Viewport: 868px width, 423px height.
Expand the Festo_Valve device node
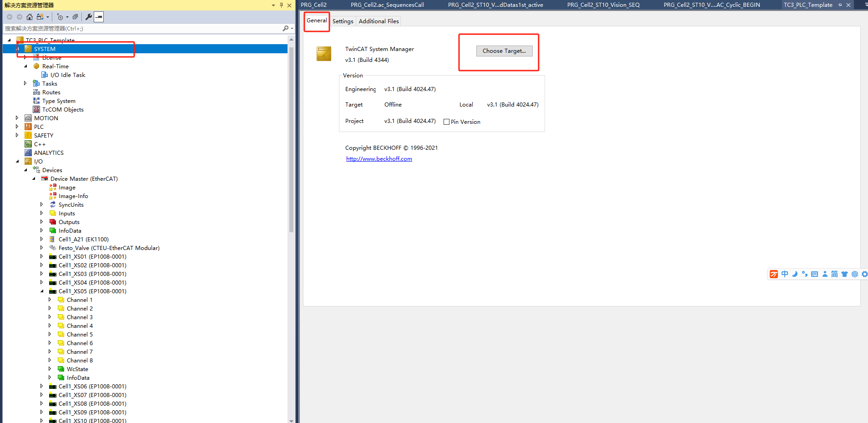tap(42, 248)
